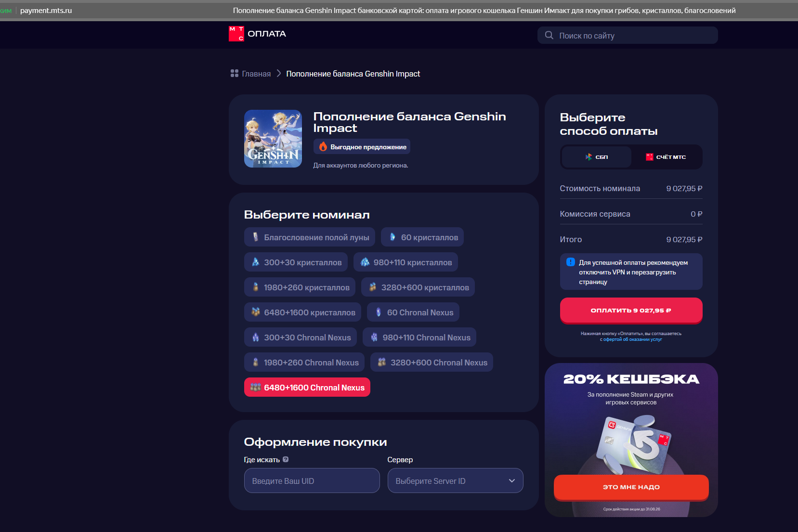Open the Выберите Server ID dropdown
Image resolution: width=798 pixels, height=532 pixels.
pos(456,480)
